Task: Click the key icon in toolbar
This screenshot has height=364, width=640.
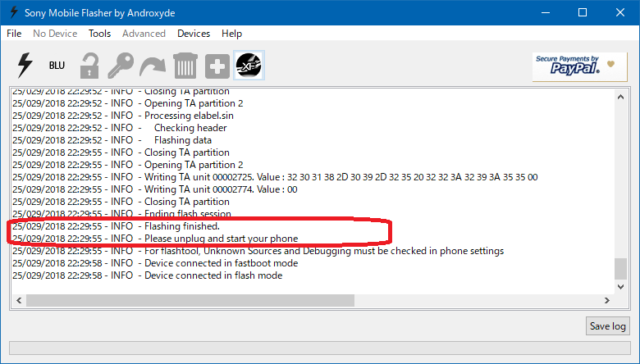Action: [121, 66]
